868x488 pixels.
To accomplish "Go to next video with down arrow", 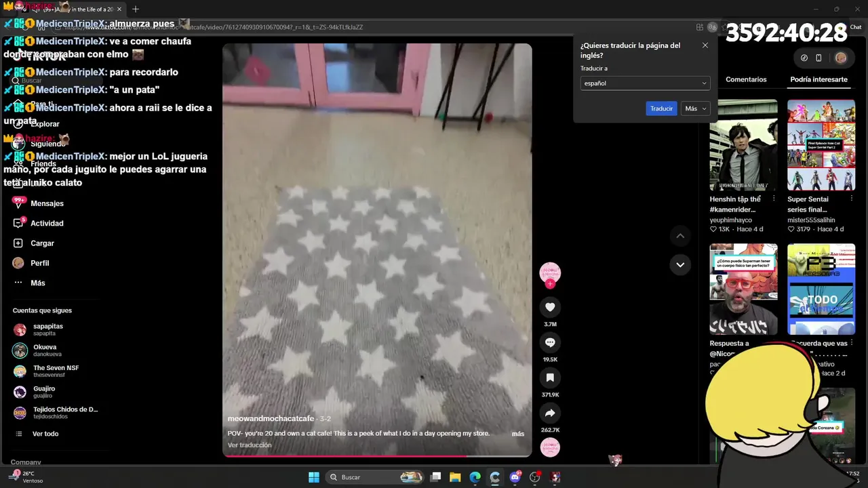I will [x=680, y=264].
